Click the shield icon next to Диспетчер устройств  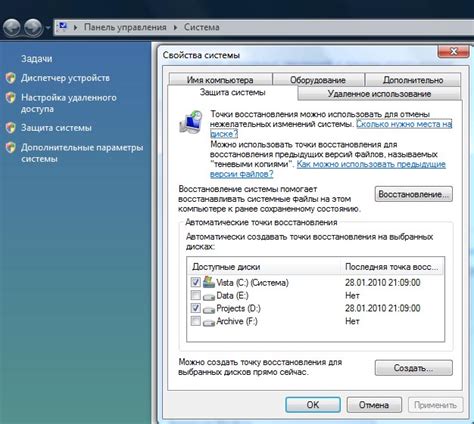click(x=11, y=78)
